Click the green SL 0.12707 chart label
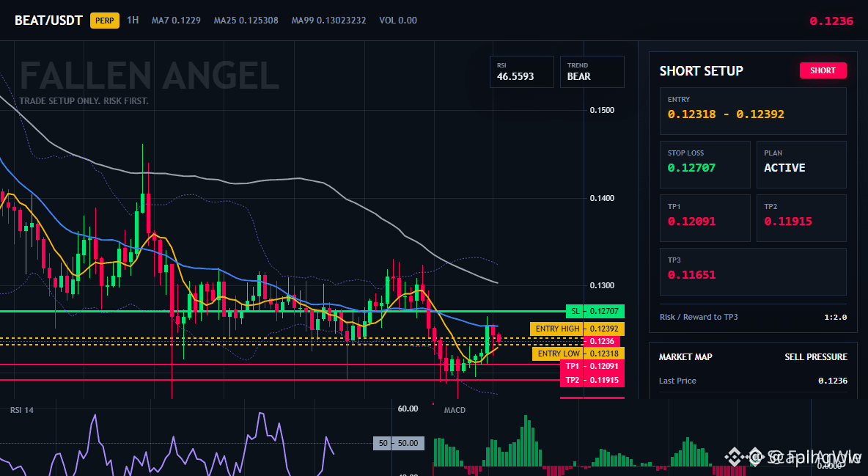The image size is (868, 476). click(x=595, y=312)
